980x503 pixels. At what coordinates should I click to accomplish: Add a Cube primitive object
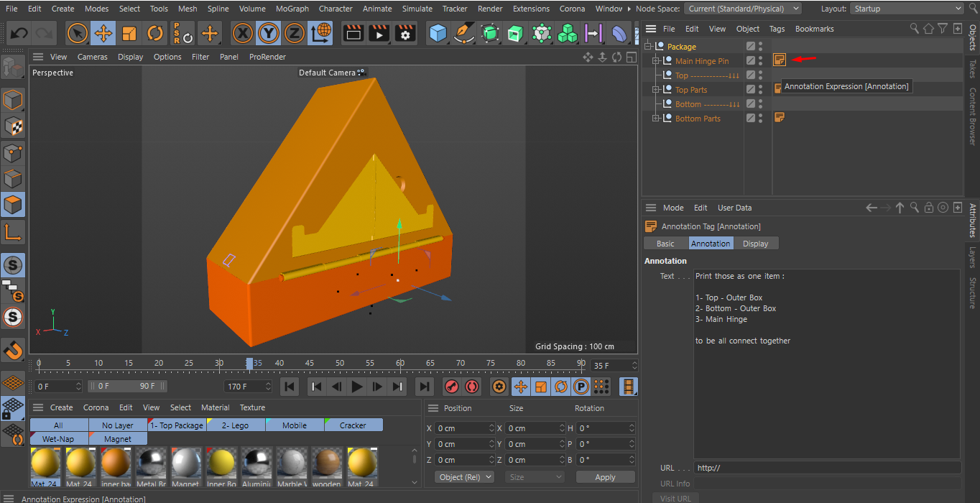tap(438, 33)
